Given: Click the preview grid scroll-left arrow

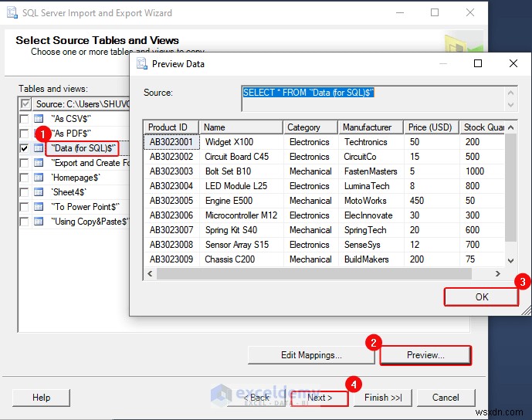Looking at the screenshot, I should click(150, 273).
